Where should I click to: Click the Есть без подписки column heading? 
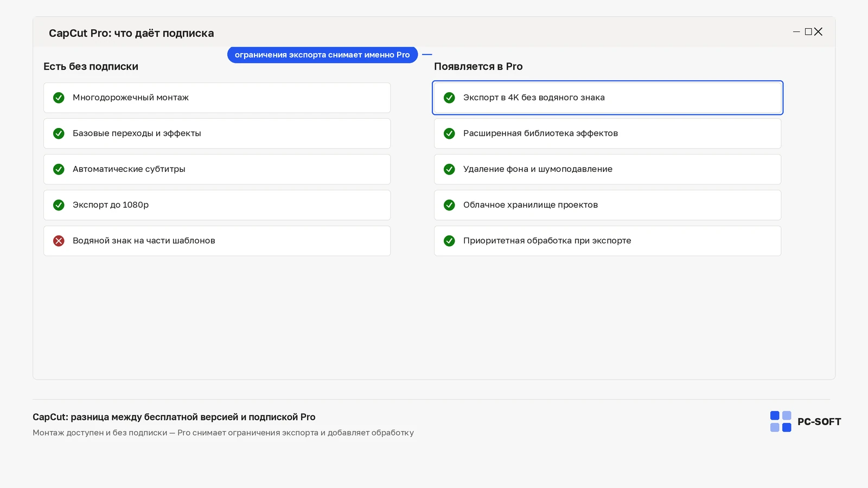coord(91,67)
